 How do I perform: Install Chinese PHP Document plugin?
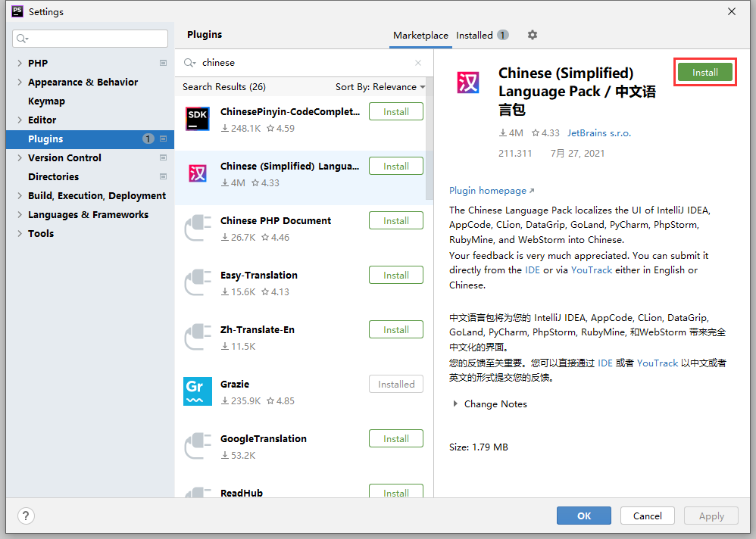[396, 220]
